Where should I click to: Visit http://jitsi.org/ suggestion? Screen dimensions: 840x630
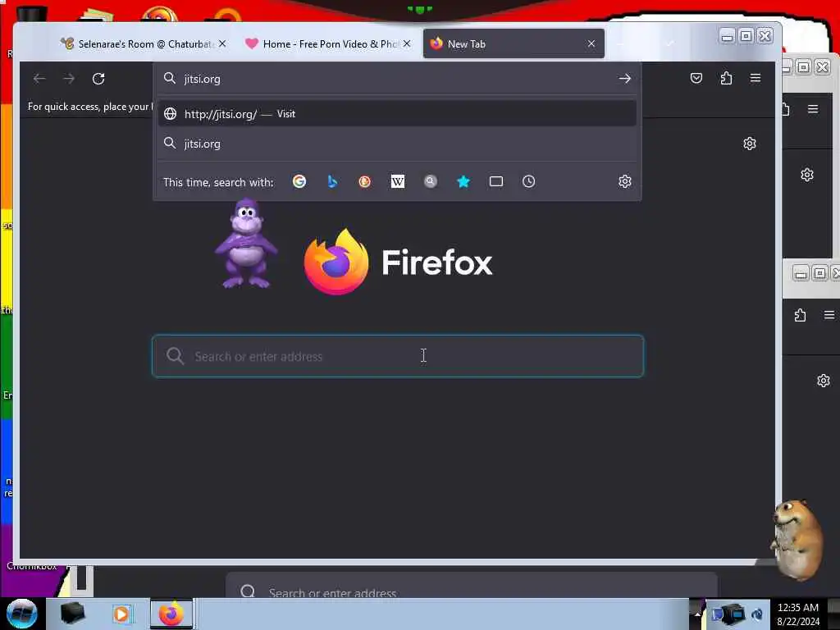[398, 113]
